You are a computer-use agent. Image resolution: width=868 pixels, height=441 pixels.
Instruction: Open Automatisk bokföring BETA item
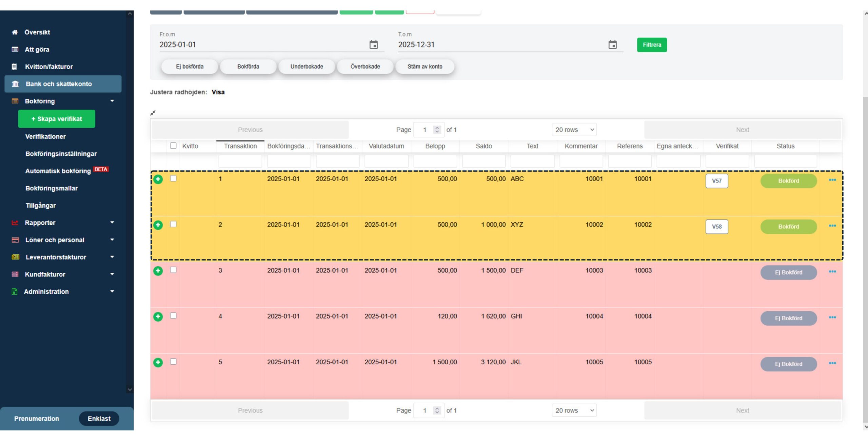67,171
